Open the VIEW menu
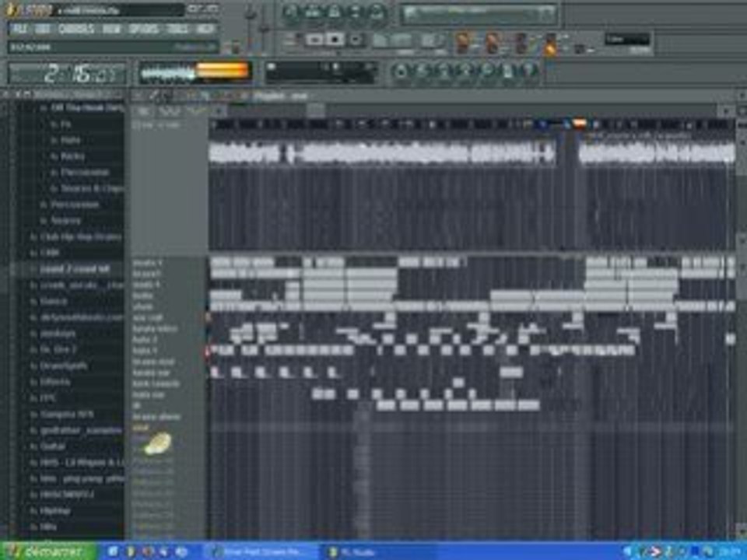The height and width of the screenshot is (560, 747). click(111, 30)
